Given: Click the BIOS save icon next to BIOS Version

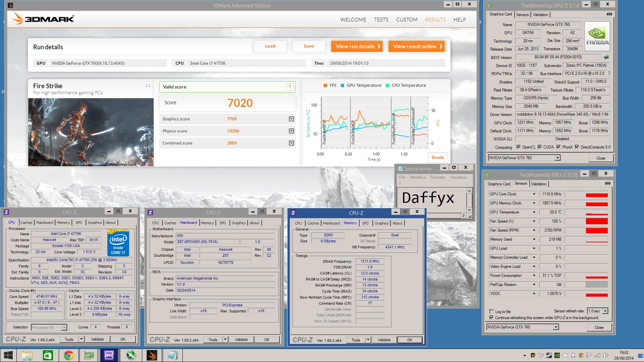Looking at the screenshot, I should pyautogui.click(x=606, y=57).
